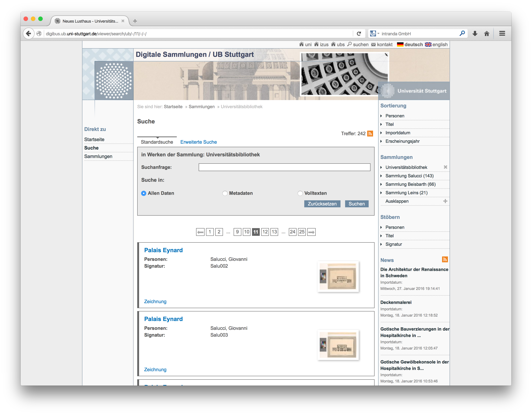The image size is (532, 415).
Task: Switch language via the German flag
Action: click(400, 44)
